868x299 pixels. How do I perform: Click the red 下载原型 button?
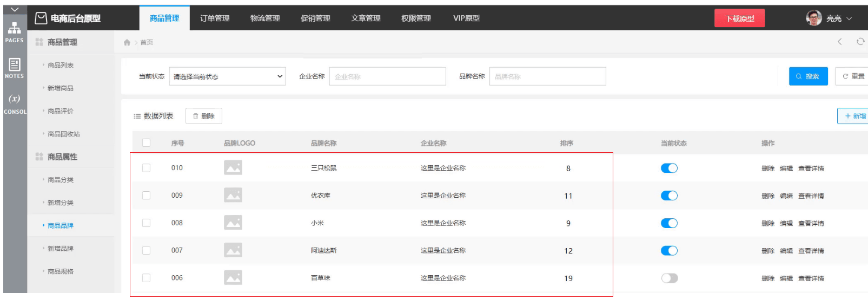[x=739, y=18]
